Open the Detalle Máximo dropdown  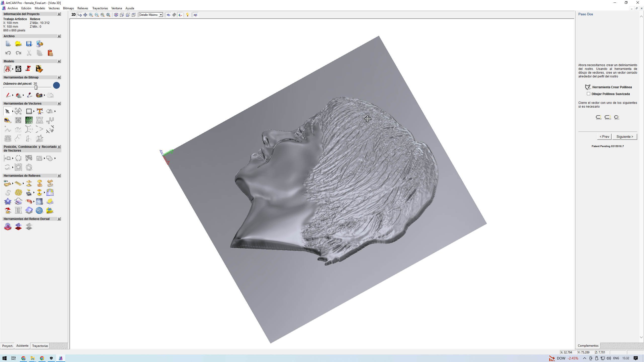[160, 15]
